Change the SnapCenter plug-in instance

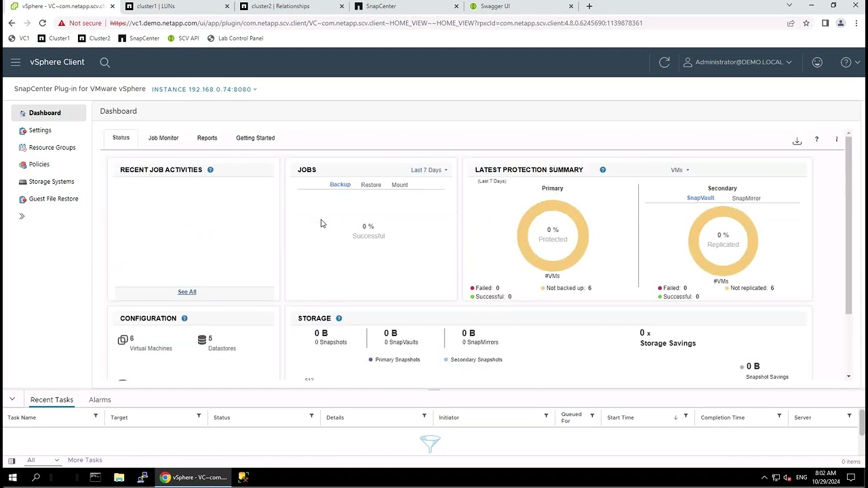tap(204, 89)
